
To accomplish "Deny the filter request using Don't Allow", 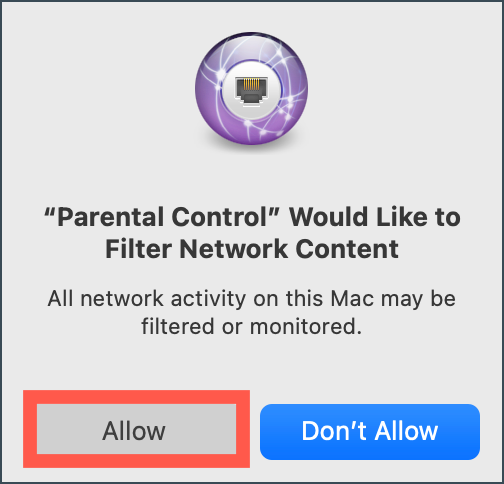I will coord(370,432).
